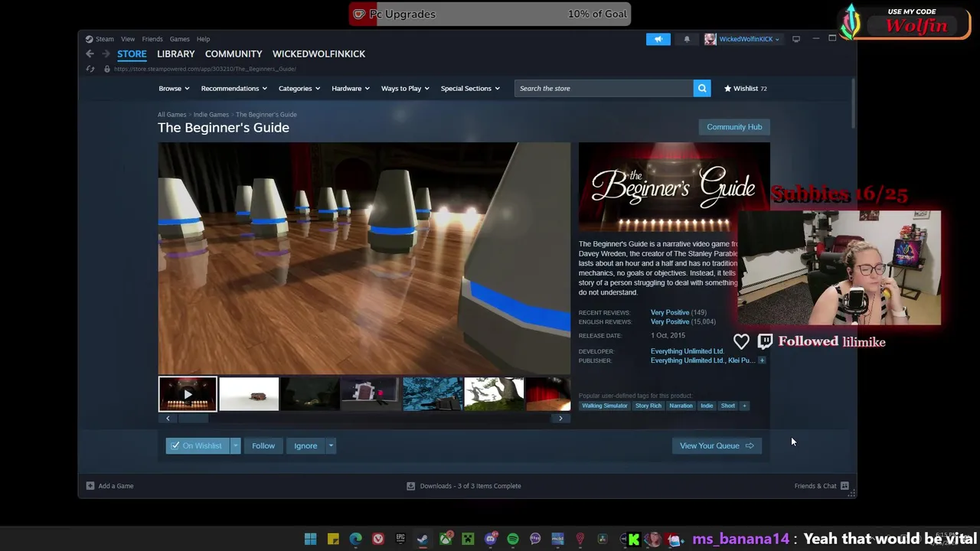Open Spotify from taskbar
The height and width of the screenshot is (551, 980).
513,540
